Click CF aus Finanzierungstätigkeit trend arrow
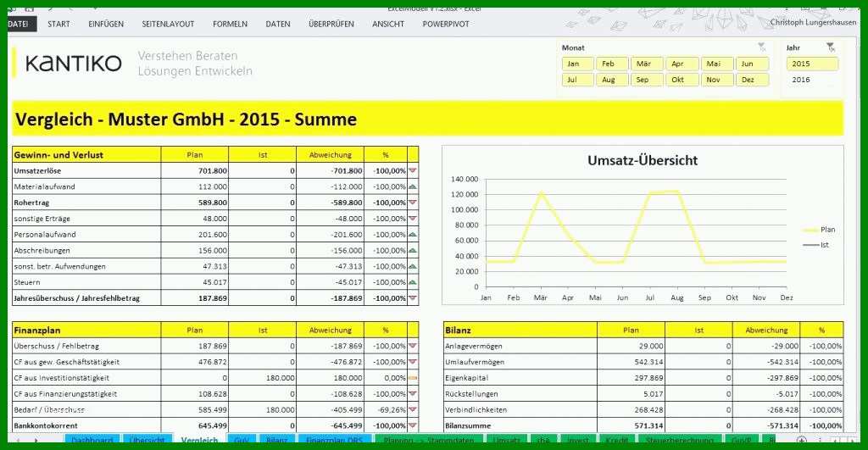This screenshot has height=450, width=868. 413,394
